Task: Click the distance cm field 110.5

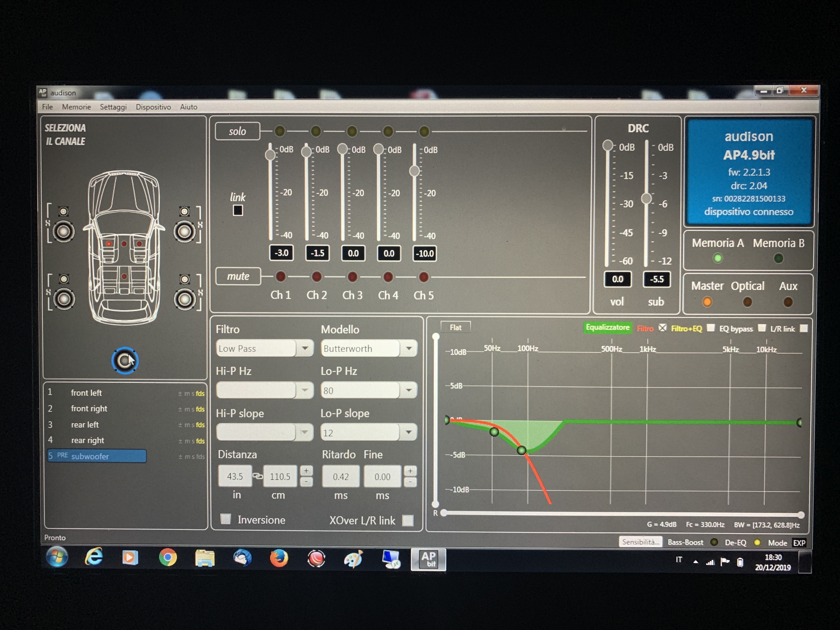Action: 280,476
